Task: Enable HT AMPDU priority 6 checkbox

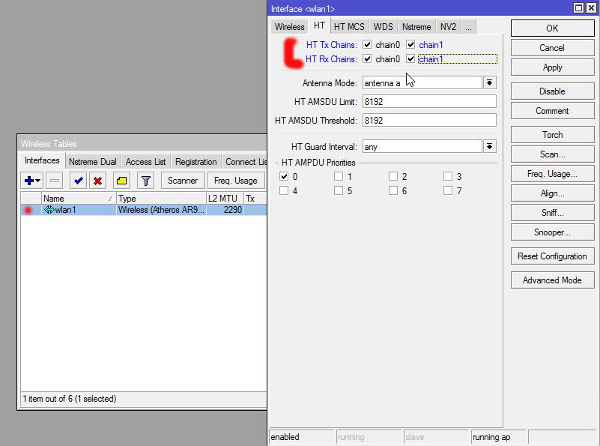Action: (x=393, y=190)
